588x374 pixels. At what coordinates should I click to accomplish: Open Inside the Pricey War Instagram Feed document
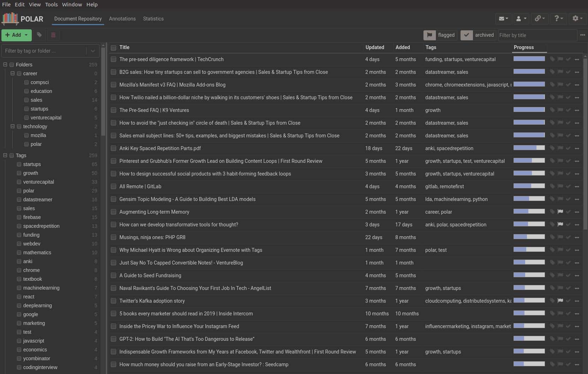click(x=179, y=326)
